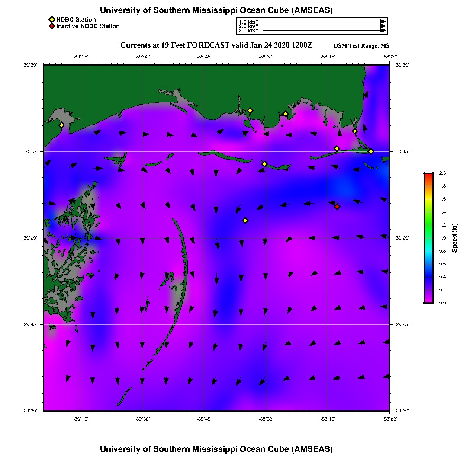Select the westernmost yellow NDBC station marker

point(61,125)
